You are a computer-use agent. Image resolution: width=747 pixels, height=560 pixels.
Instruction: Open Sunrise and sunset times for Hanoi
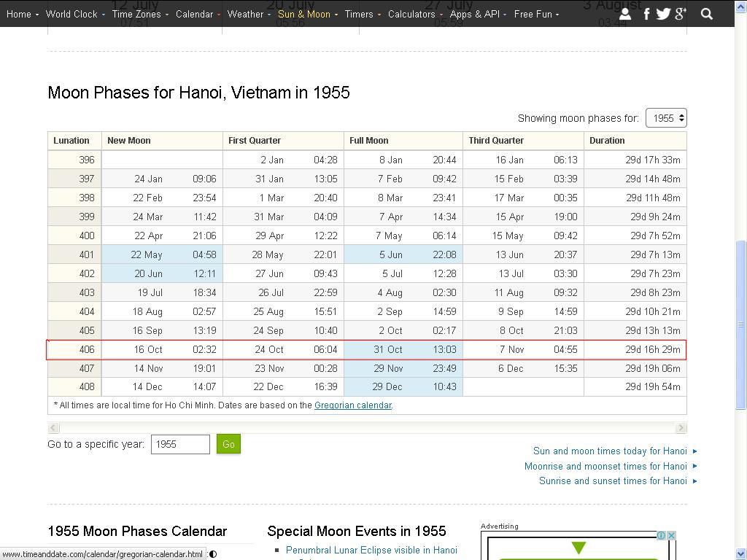[613, 481]
